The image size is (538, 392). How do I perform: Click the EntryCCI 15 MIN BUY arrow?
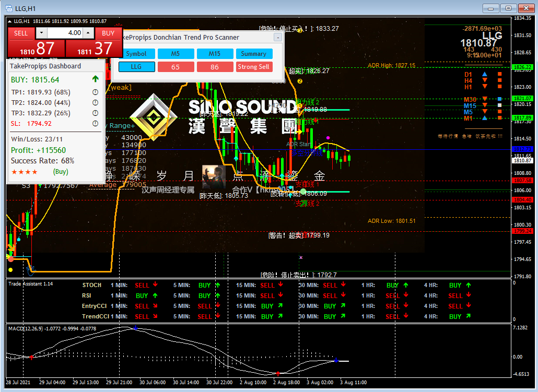(x=280, y=305)
